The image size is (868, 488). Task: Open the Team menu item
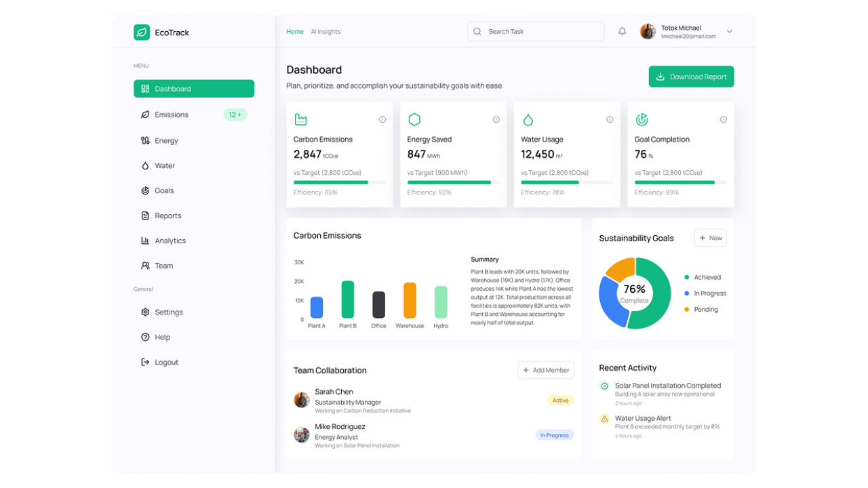click(194, 266)
